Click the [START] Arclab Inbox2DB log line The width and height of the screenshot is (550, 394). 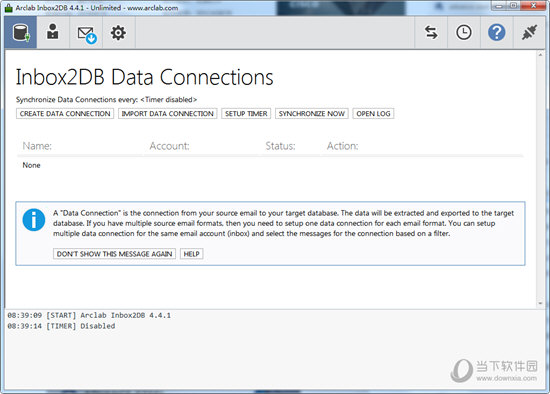point(89,315)
